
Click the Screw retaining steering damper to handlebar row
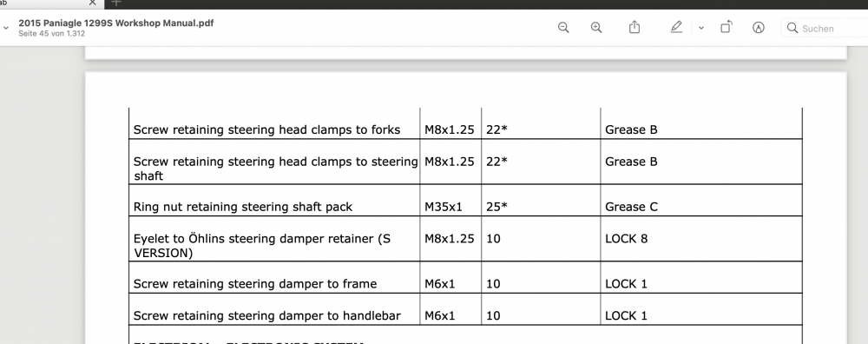coord(465,309)
